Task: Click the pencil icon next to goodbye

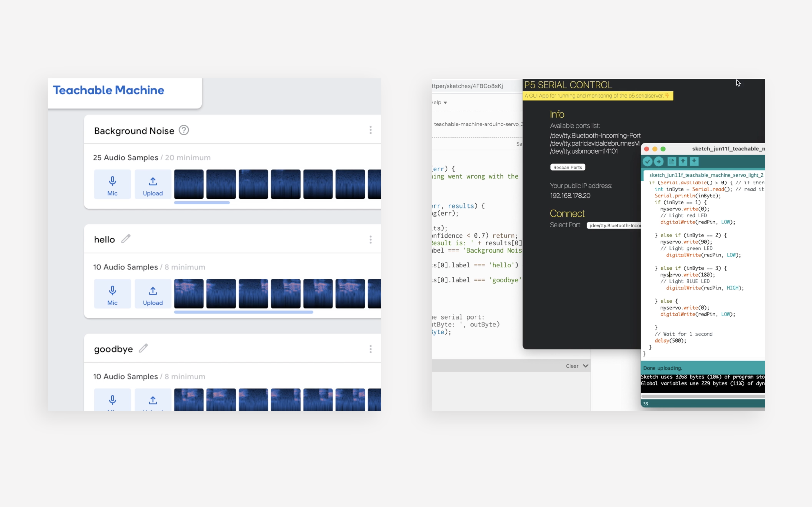Action: pos(143,348)
